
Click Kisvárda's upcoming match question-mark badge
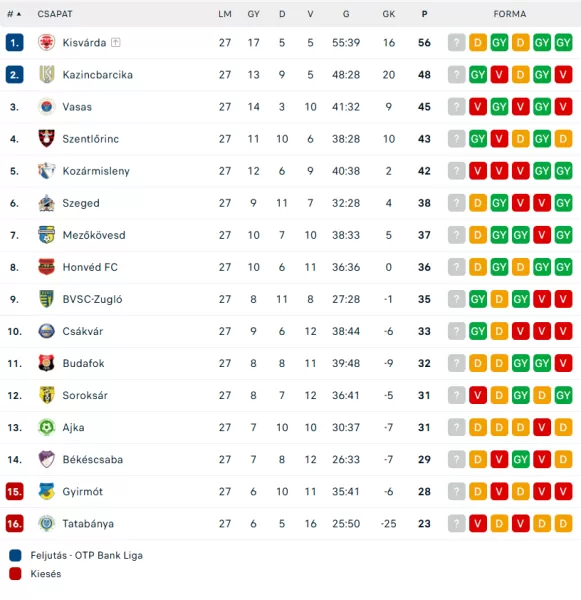click(456, 42)
